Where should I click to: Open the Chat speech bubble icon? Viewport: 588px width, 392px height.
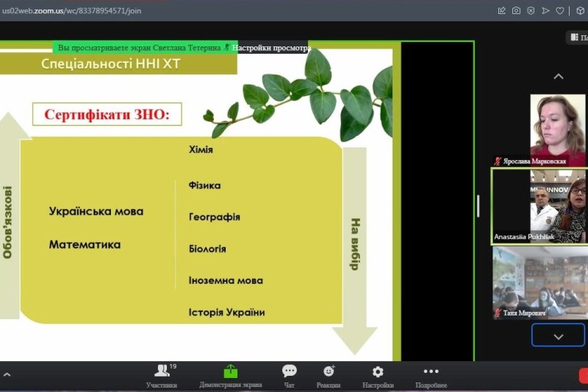click(289, 371)
